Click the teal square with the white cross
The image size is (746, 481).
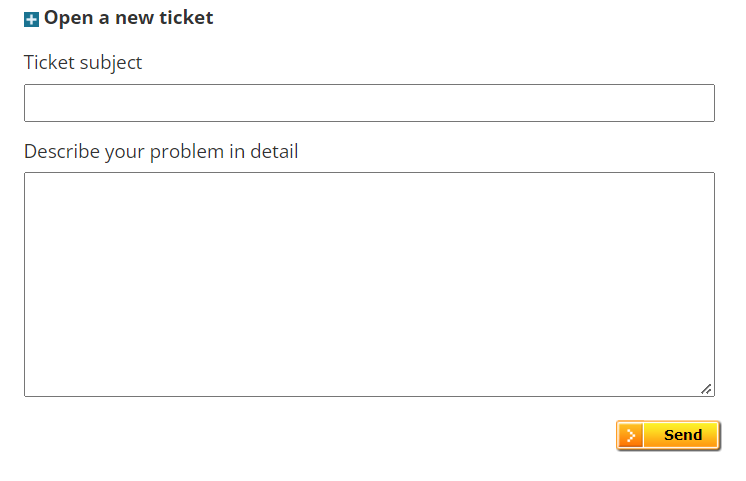pos(31,20)
